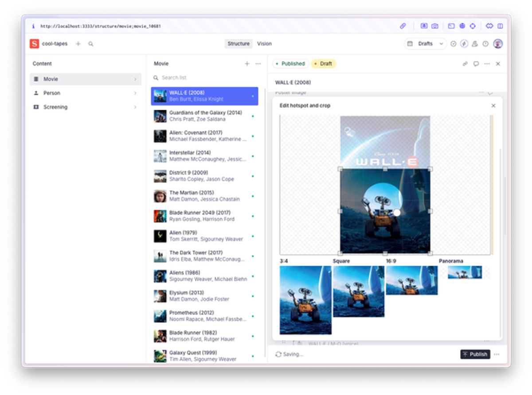Open Blade Runner 2049 (2017) movie
The height and width of the screenshot is (395, 532).
point(204,216)
